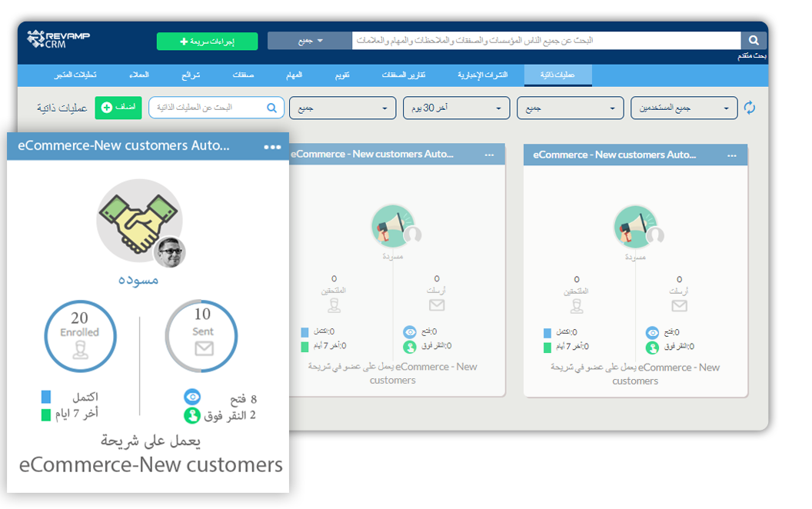Click the placeholder avatar on the rightmost card
The image size is (812, 509).
tap(655, 235)
